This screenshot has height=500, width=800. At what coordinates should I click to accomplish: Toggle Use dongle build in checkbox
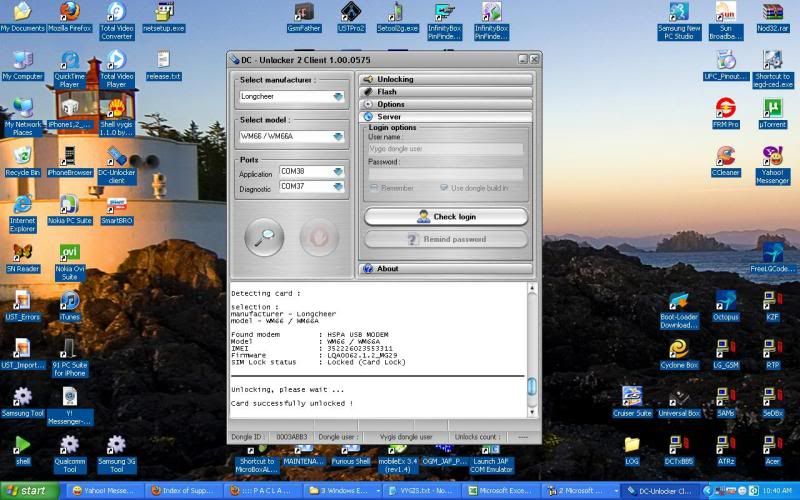pos(444,188)
